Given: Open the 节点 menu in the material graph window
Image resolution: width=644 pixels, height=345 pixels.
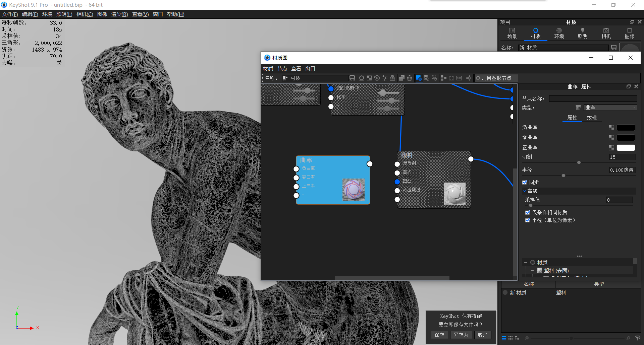Looking at the screenshot, I should pos(282,68).
